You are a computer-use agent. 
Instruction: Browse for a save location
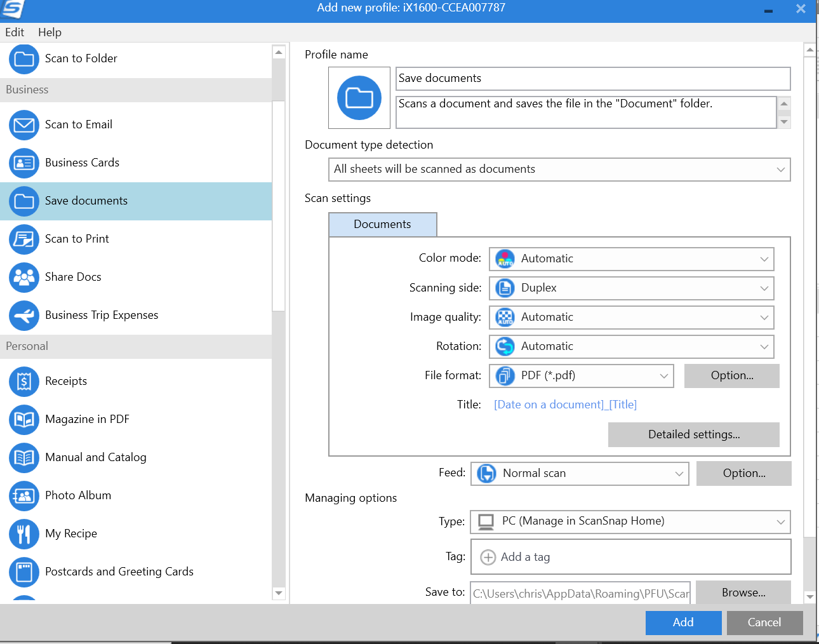point(743,593)
